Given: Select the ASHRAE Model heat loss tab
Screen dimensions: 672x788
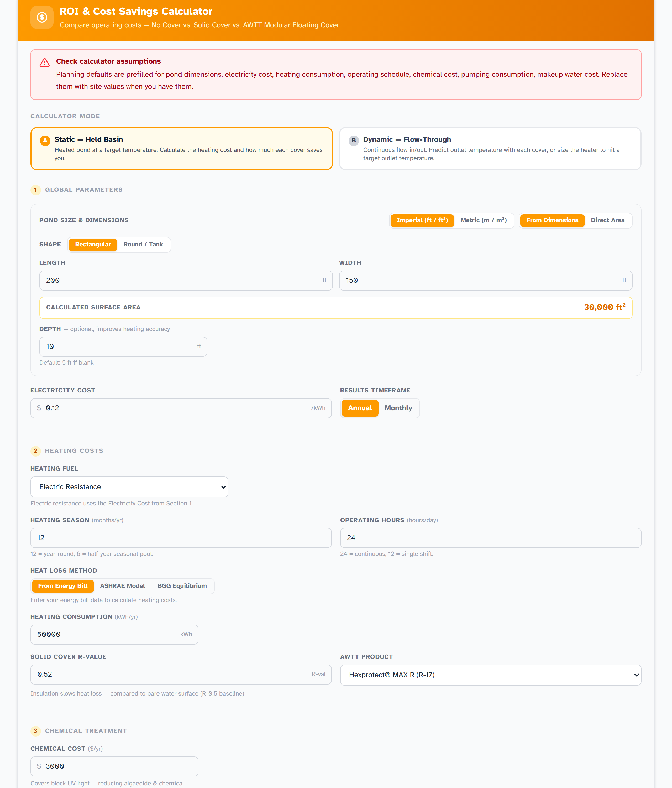Looking at the screenshot, I should [x=122, y=586].
